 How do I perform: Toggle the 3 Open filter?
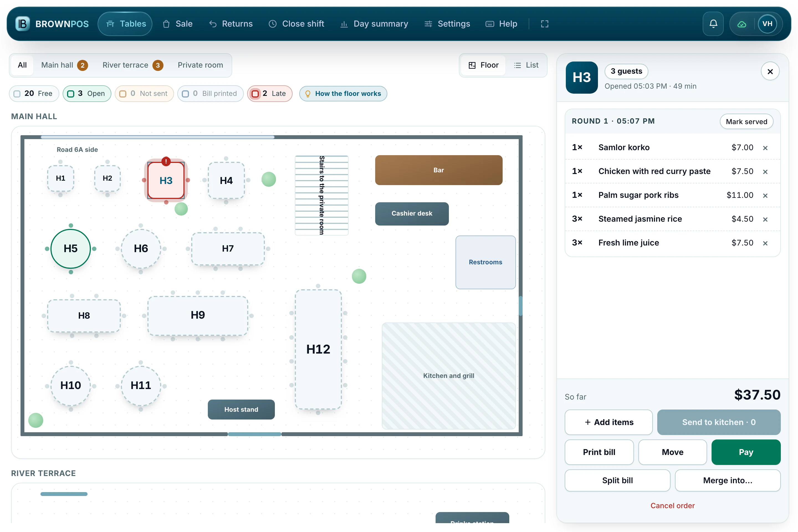(x=87, y=93)
